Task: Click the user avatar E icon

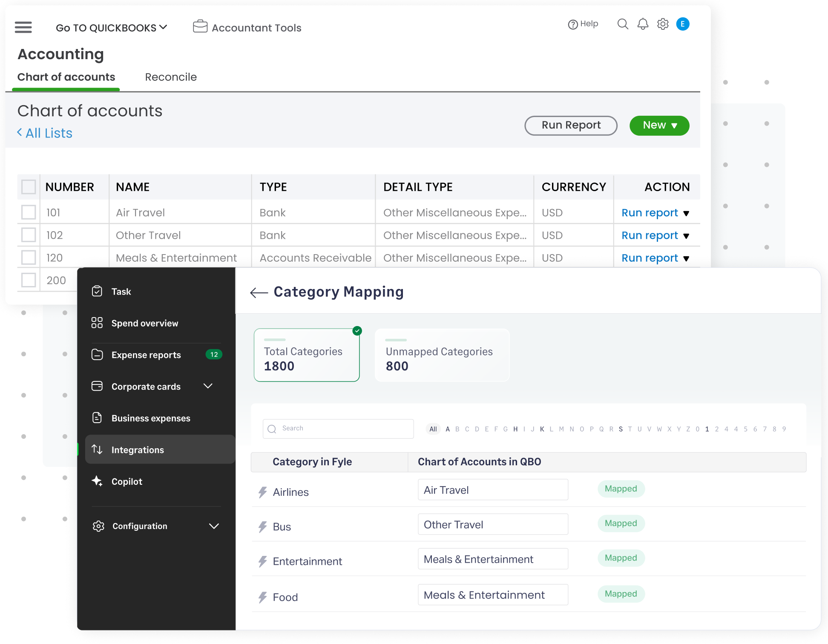Action: [683, 24]
